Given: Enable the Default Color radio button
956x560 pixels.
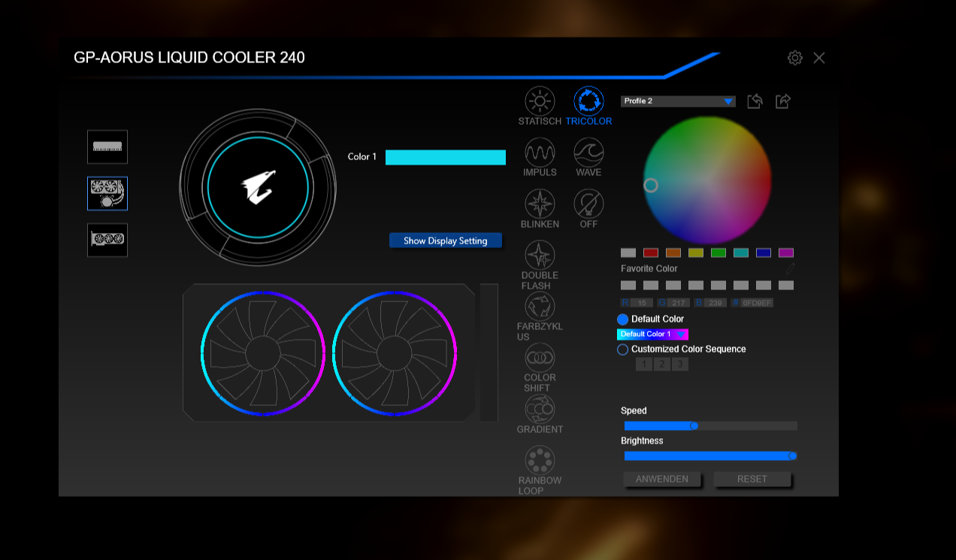Looking at the screenshot, I should pyautogui.click(x=623, y=319).
